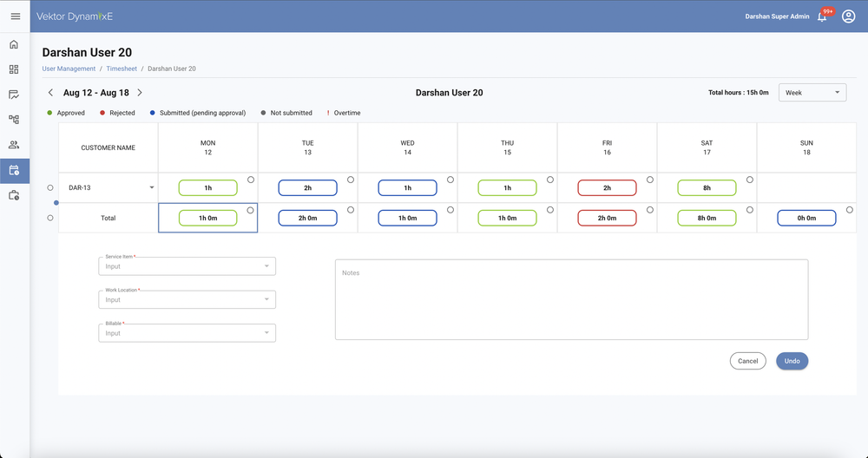Viewport: 868px width, 458px height.
Task: Open the briefcase clock icon in sidebar
Action: 15,195
